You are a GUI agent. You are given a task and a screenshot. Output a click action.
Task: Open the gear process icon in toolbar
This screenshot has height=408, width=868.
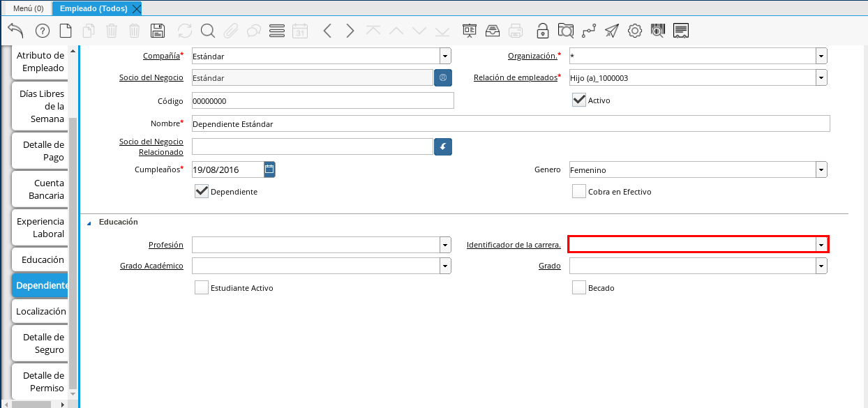click(634, 31)
